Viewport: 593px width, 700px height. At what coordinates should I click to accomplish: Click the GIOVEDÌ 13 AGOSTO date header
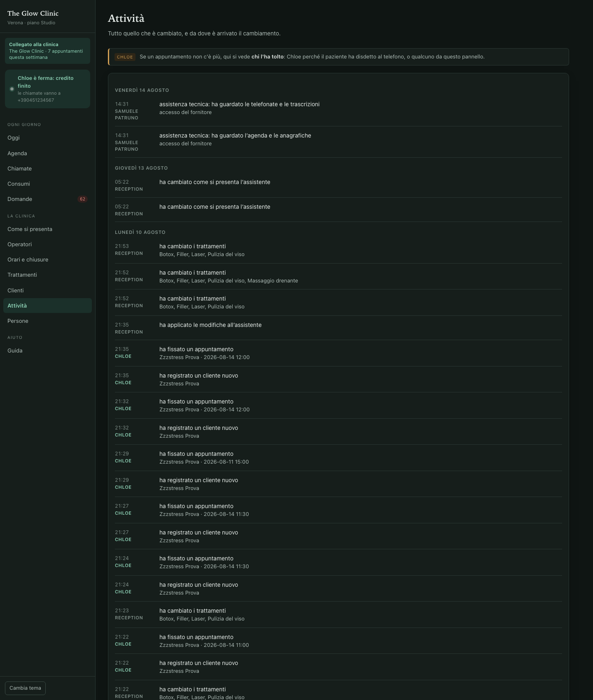[x=141, y=168]
